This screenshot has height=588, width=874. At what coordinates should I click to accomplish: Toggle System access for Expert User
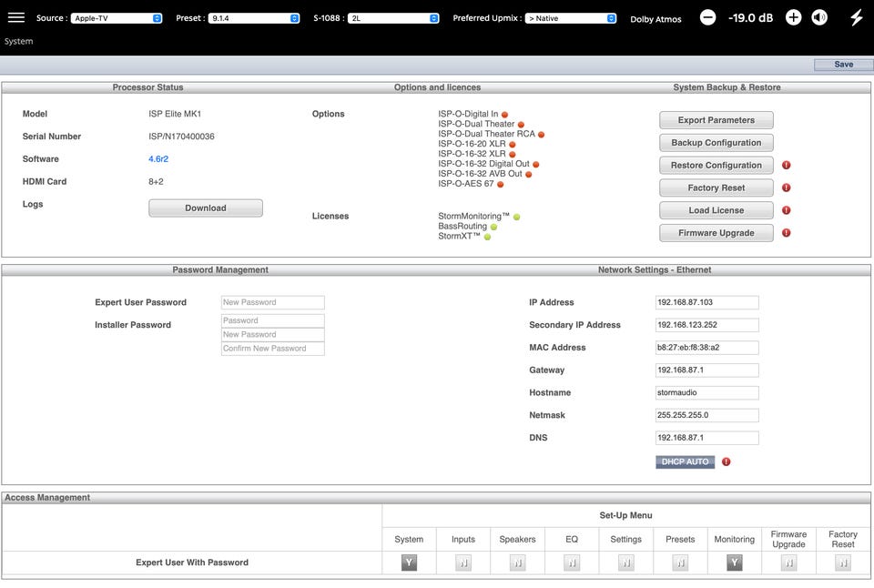point(409,563)
